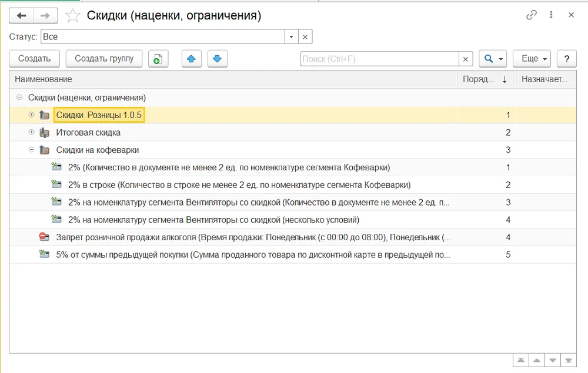588x373 pixels.
Task: Expand the Итоговая скидка group
Action: [32, 132]
